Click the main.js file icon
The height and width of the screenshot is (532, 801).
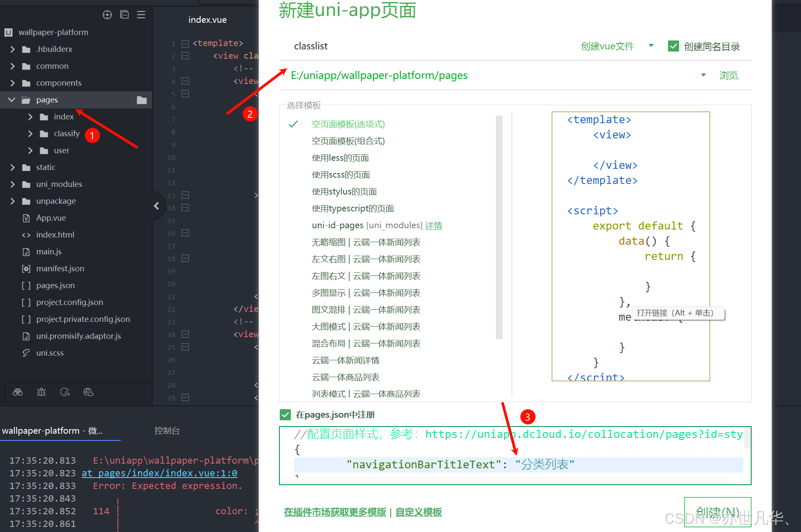click(x=26, y=252)
